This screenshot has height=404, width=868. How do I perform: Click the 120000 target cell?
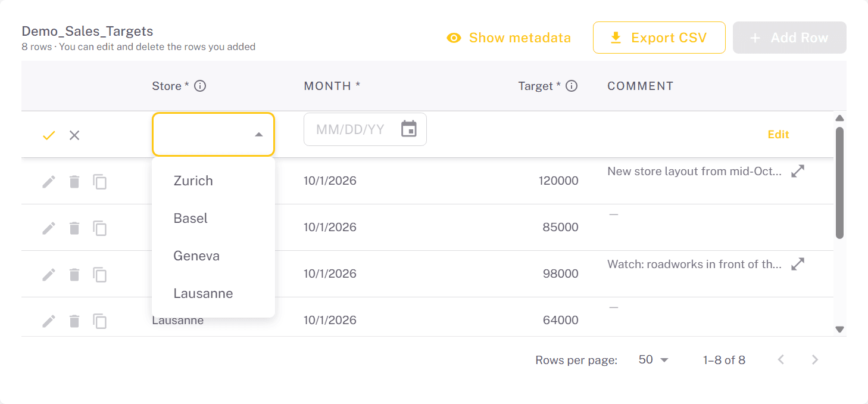(x=558, y=181)
